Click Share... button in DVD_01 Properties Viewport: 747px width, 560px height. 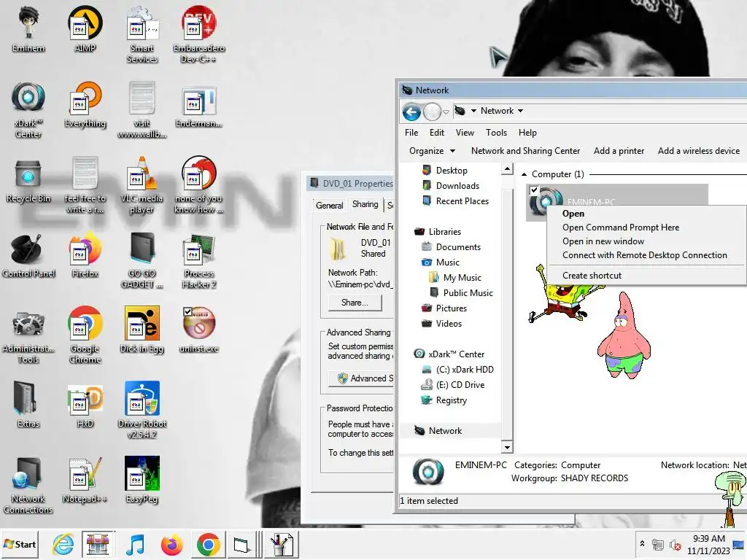pos(355,303)
